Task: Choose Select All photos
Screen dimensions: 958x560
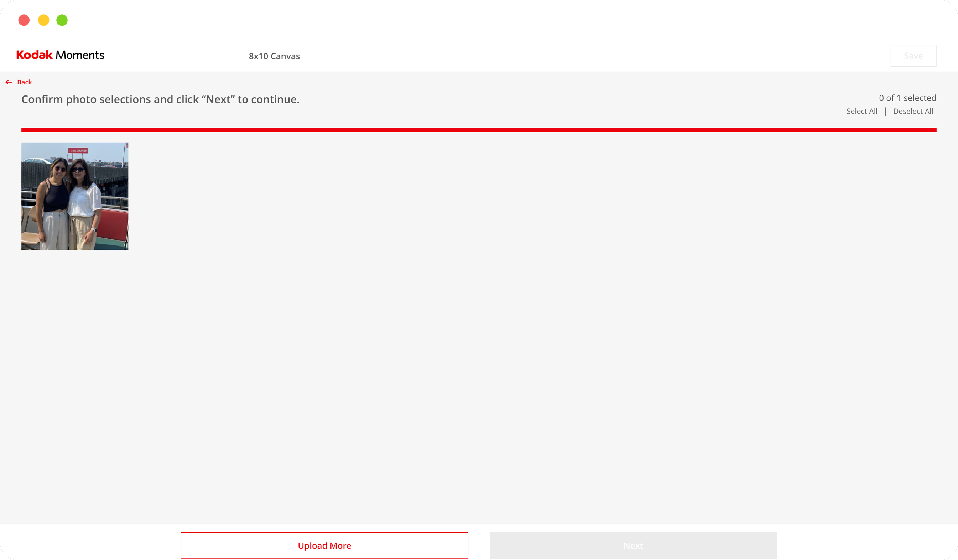Action: pos(861,112)
